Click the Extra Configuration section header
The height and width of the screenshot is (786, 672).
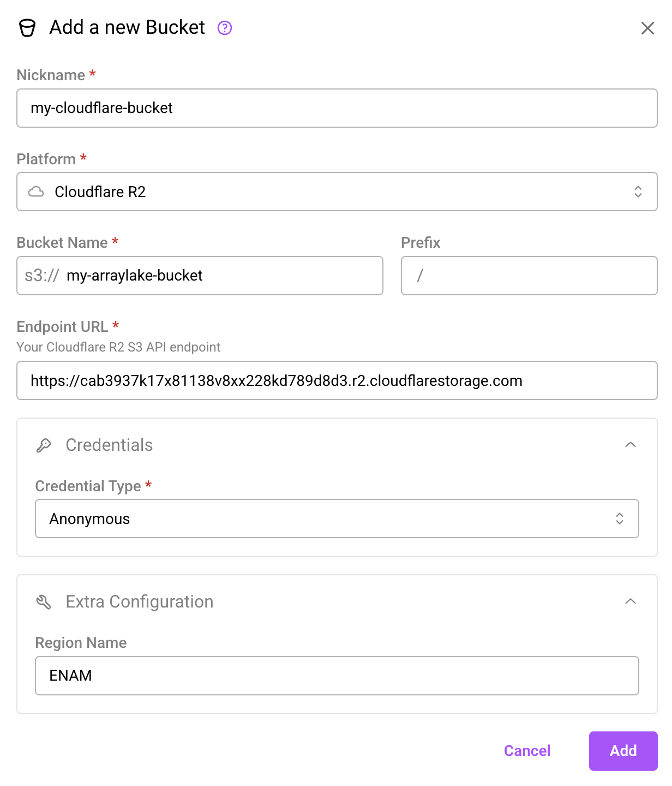point(139,602)
